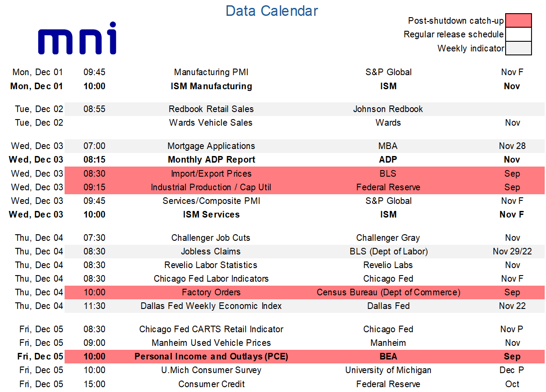Click the 09:15 time cell

pyautogui.click(x=94, y=187)
